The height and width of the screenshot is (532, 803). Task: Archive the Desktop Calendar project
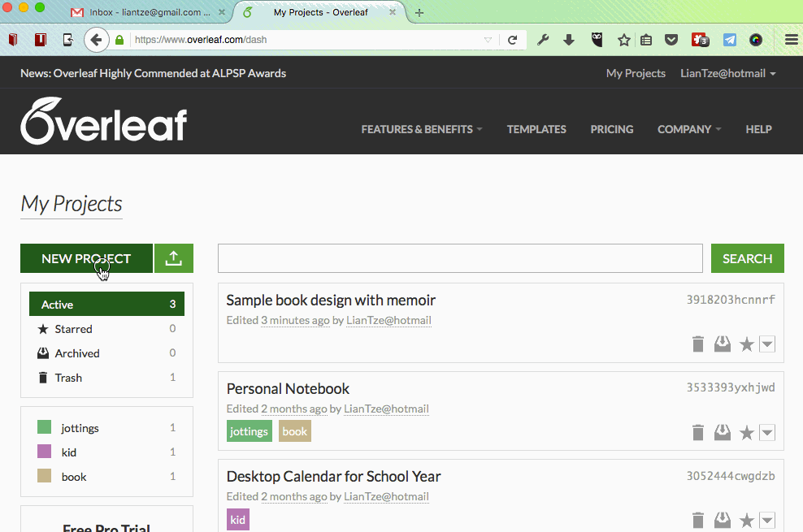pos(722,521)
